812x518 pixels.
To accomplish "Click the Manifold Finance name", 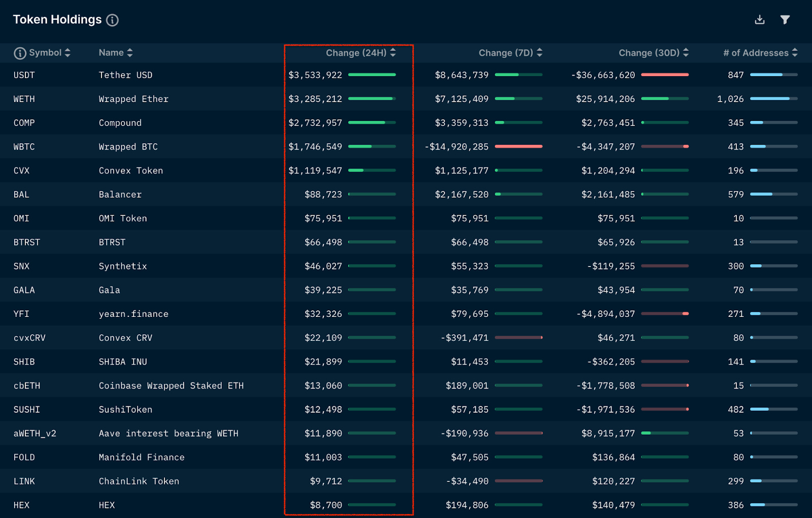I will [142, 457].
